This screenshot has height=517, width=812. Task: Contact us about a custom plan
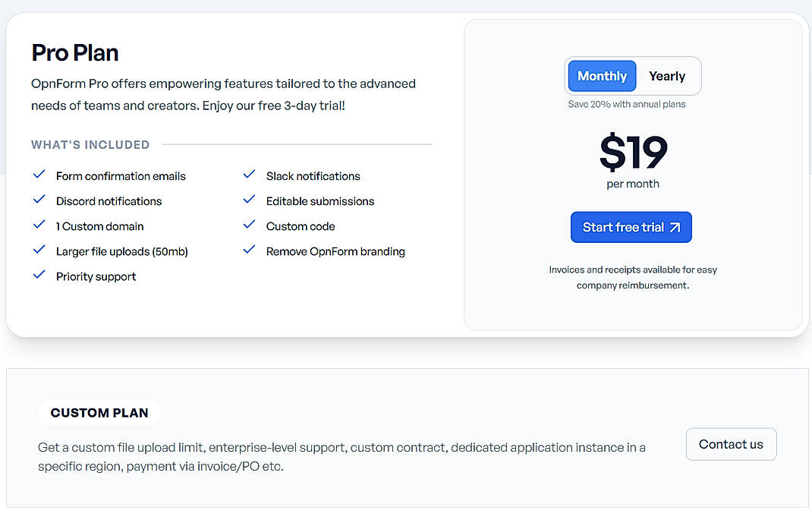(x=731, y=444)
